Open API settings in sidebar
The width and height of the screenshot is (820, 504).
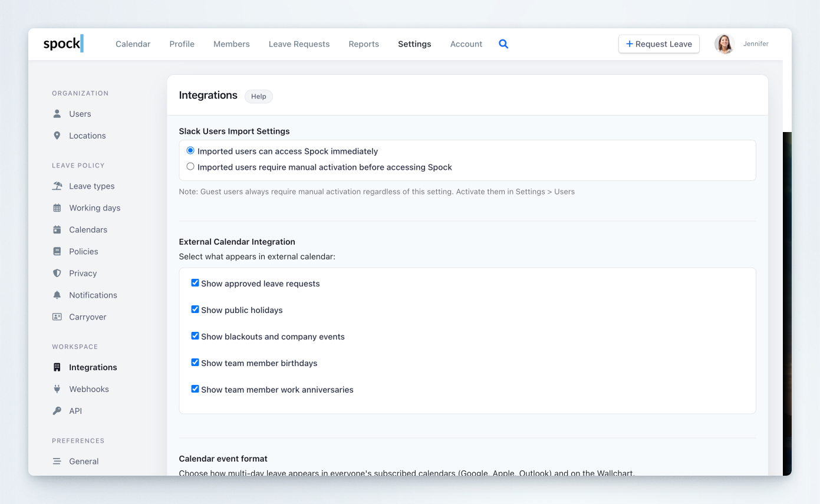pos(75,411)
